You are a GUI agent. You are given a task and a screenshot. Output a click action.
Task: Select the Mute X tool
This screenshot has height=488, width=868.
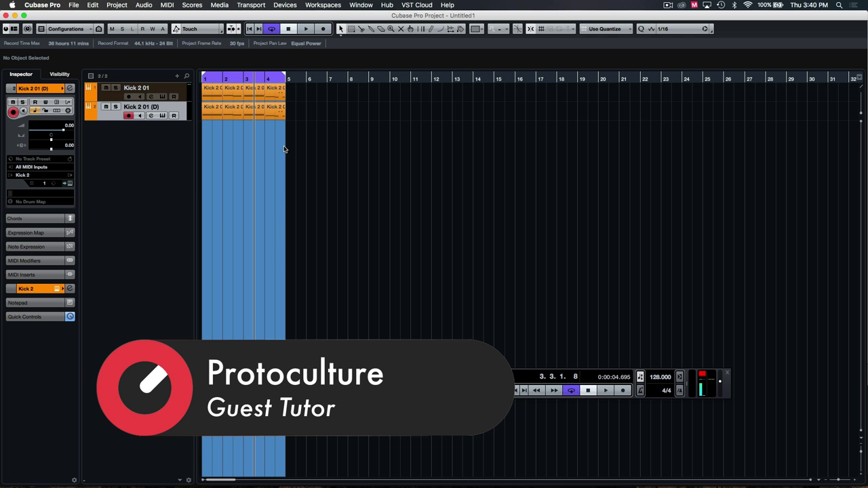click(401, 29)
